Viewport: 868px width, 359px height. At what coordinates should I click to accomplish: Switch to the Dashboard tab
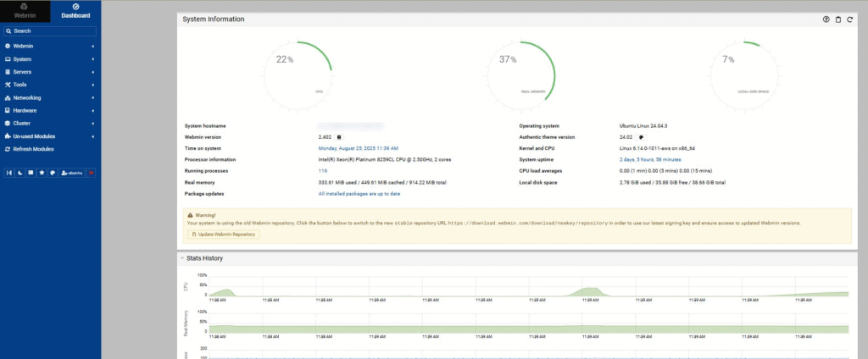(75, 11)
